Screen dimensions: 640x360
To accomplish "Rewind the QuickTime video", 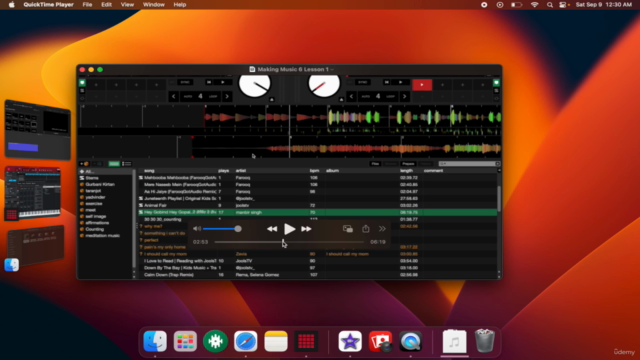I will (272, 229).
